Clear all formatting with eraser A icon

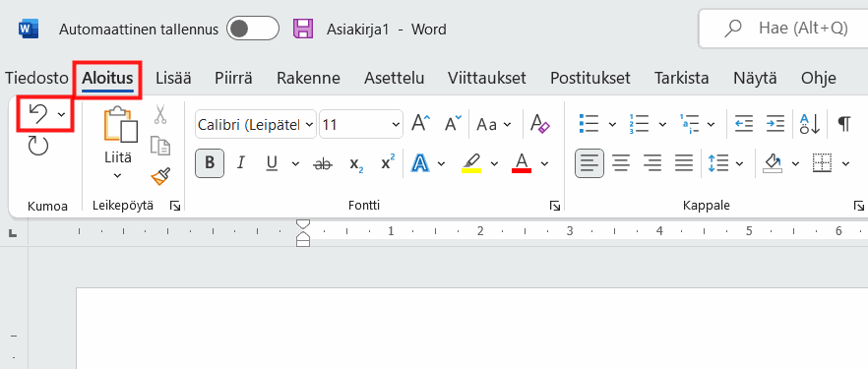coord(540,124)
